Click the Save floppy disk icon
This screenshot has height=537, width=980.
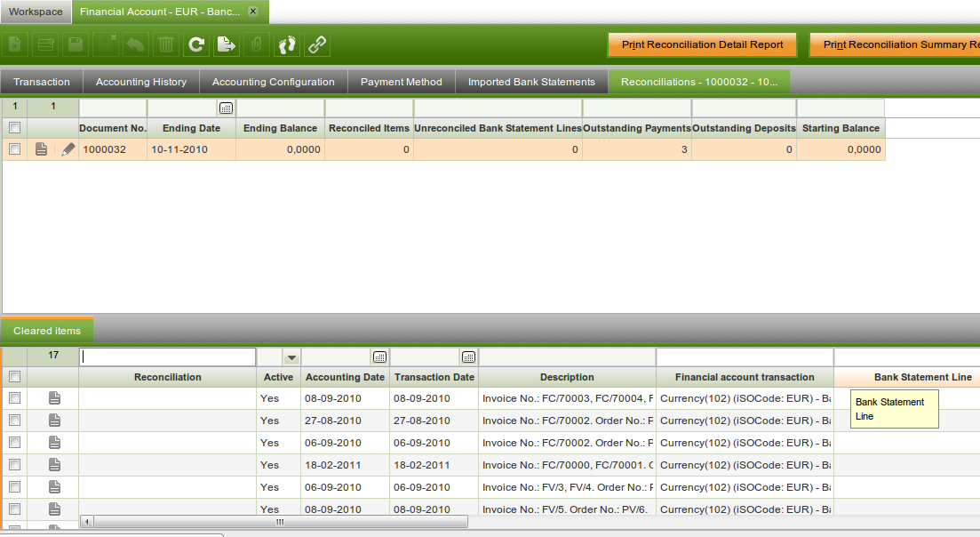75,44
